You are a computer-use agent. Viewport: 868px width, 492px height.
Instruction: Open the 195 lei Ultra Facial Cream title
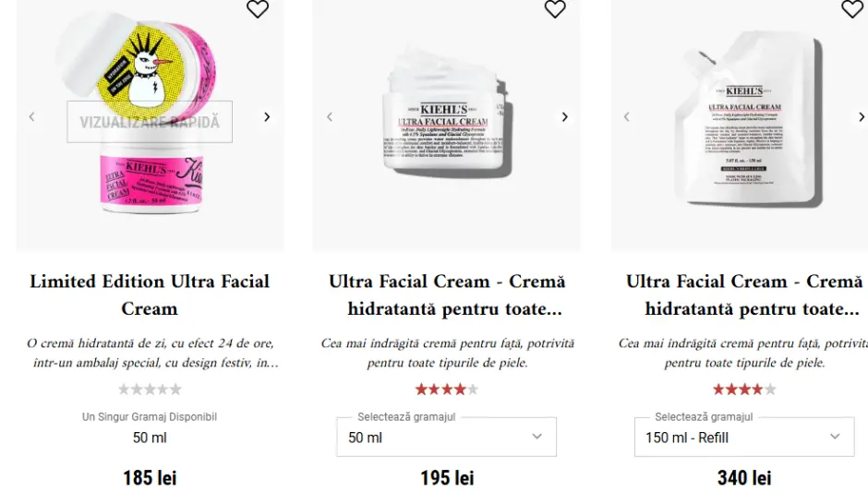coord(447,294)
